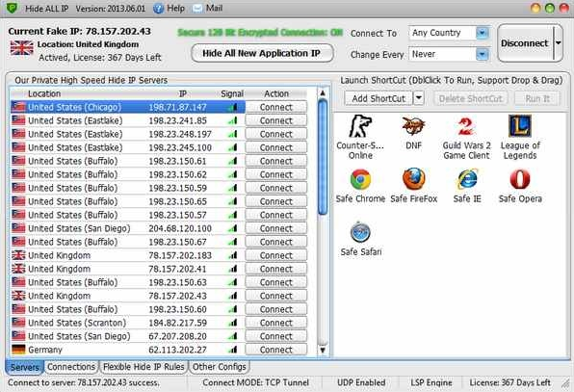Select the Safe FireFox browser icon
Image resolution: width=574 pixels, height=392 pixels.
click(414, 179)
